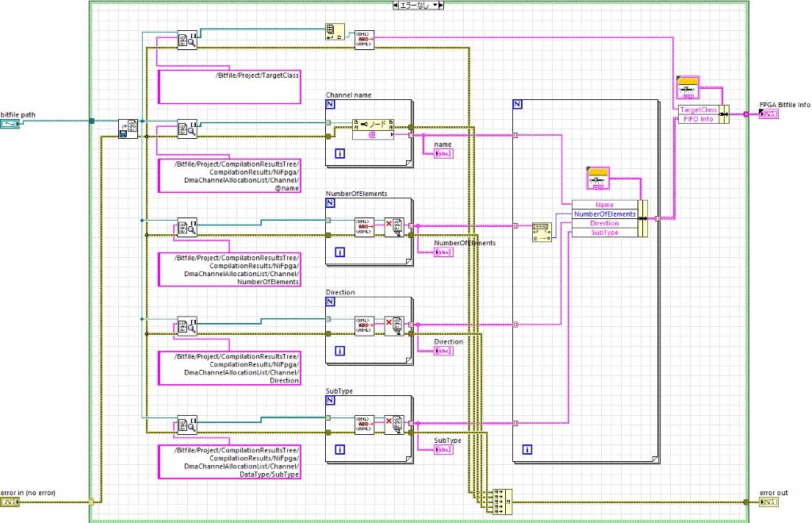Click the ノード property node header
The height and width of the screenshot is (523, 812).
[x=373, y=125]
